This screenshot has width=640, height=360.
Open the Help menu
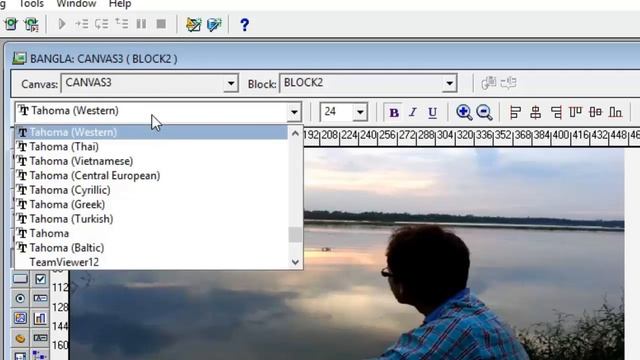[120, 4]
